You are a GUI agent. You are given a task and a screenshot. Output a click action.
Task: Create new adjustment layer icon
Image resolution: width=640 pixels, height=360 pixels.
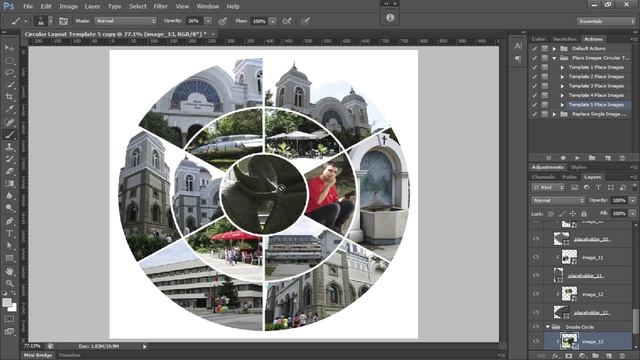pyautogui.click(x=582, y=356)
